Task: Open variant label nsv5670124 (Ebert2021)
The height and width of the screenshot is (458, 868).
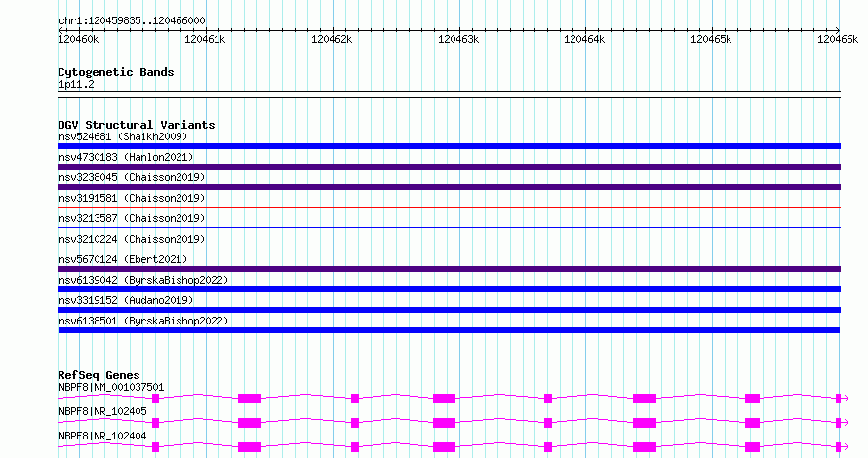Action: pos(123,259)
